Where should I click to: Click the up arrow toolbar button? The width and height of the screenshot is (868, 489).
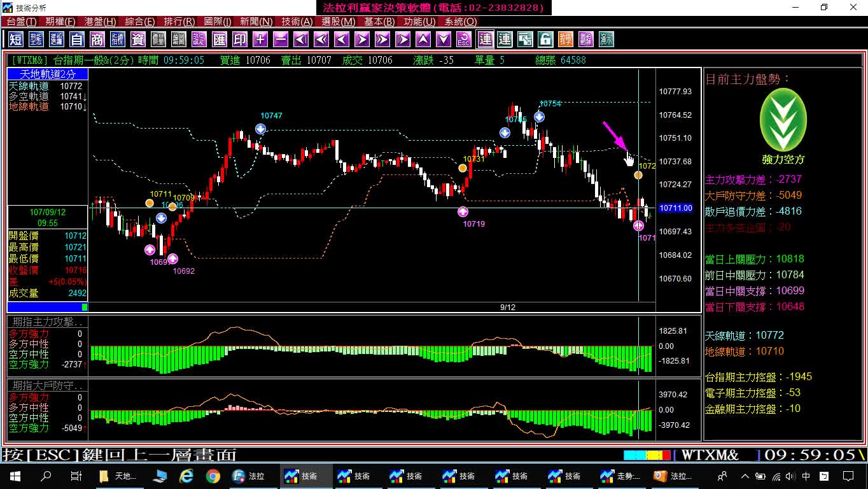[x=423, y=39]
